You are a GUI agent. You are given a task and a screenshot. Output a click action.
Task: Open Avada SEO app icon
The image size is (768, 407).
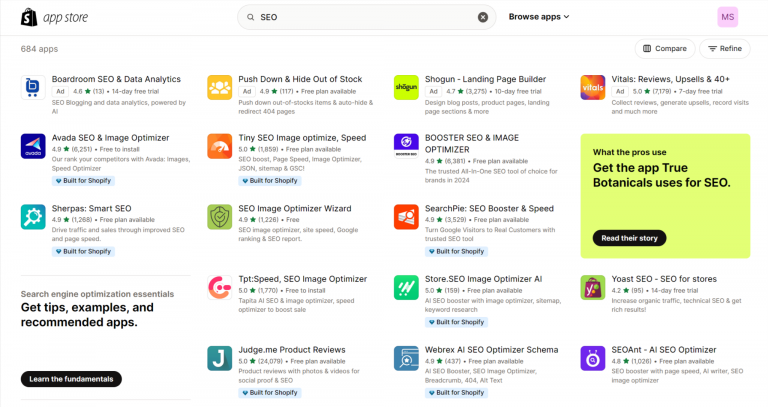(x=33, y=146)
